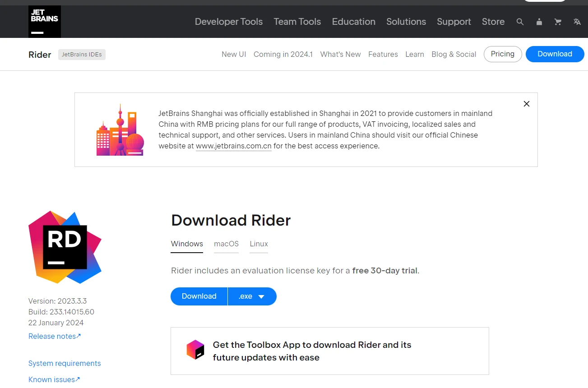Screen dimensions: 588x388
Task: Click the Shanghai skyline illustration
Action: tap(120, 130)
